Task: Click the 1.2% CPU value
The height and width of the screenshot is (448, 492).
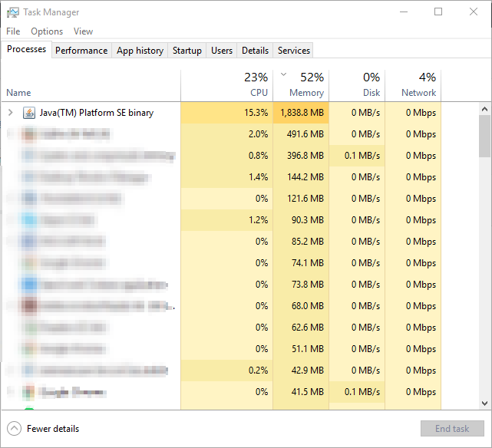Action: pyautogui.click(x=258, y=220)
